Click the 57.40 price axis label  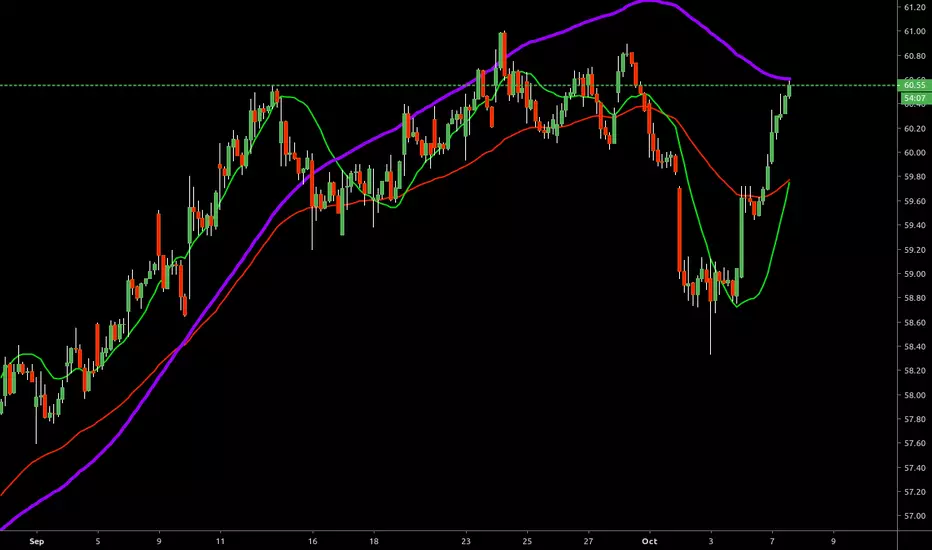tap(914, 468)
